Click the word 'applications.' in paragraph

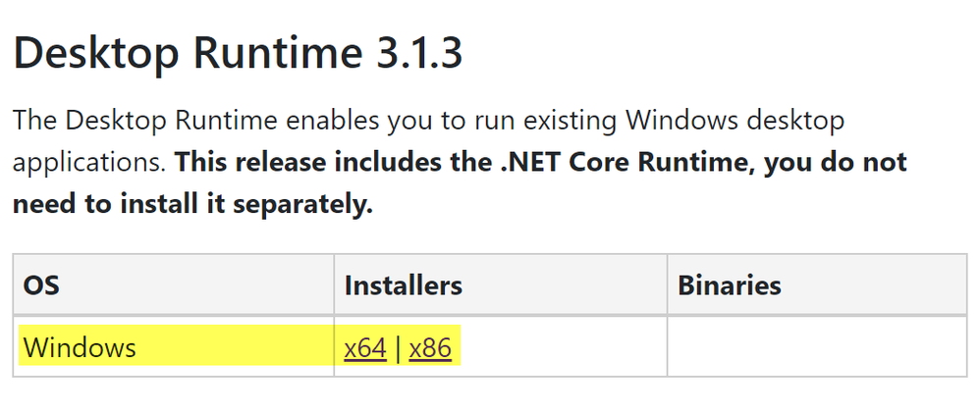click(x=89, y=164)
